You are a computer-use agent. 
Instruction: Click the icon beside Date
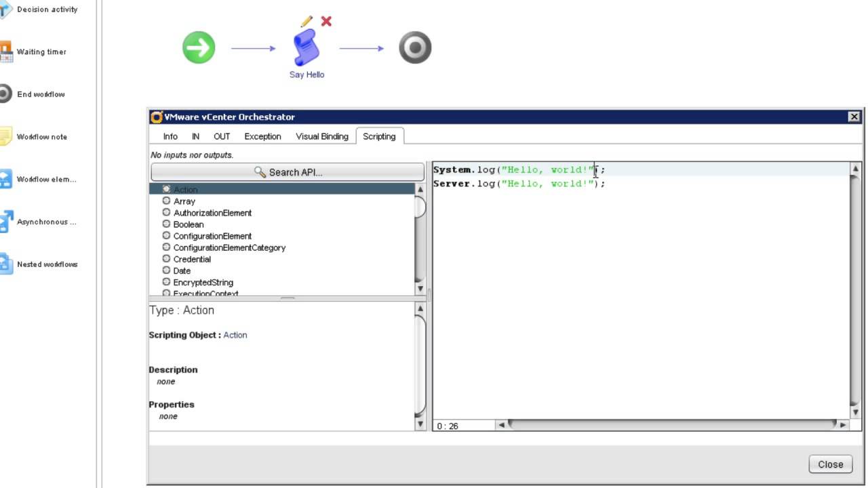click(166, 270)
